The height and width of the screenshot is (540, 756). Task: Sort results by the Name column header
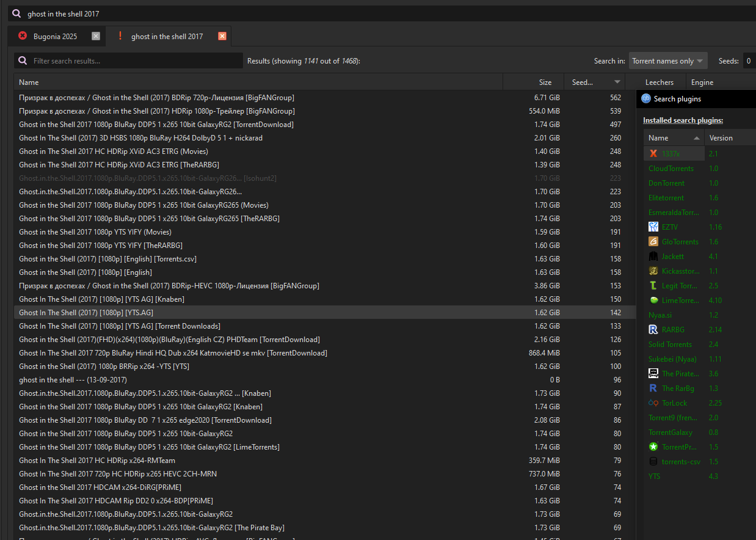(x=258, y=82)
